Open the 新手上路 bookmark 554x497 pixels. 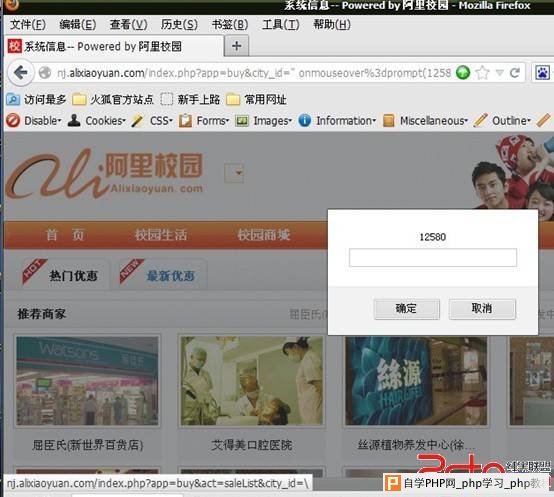pyautogui.click(x=190, y=100)
